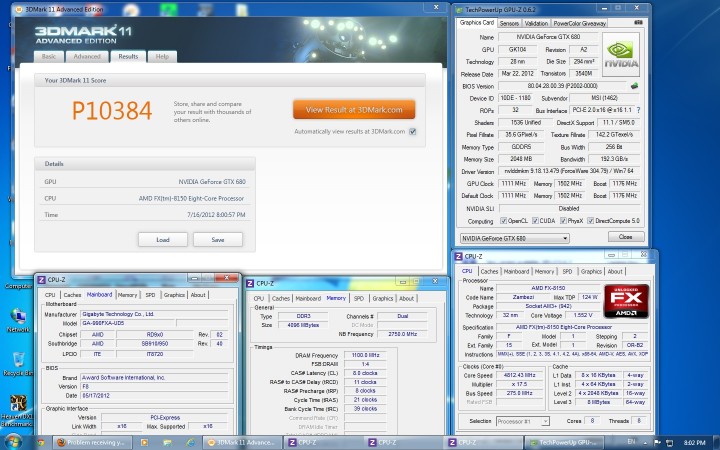Click the Bus Interface question mark in GPU-Z
Image resolution: width=720 pixels, height=450 pixels.
638,110
